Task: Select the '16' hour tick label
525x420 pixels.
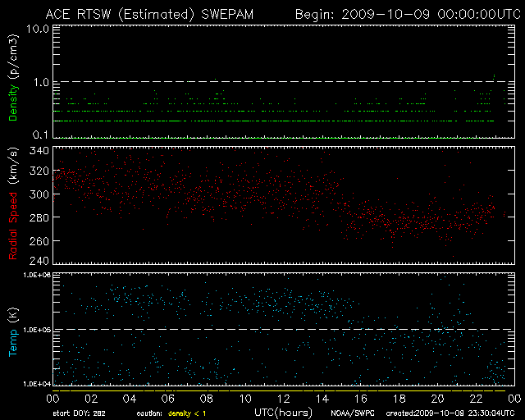Action: (361, 399)
